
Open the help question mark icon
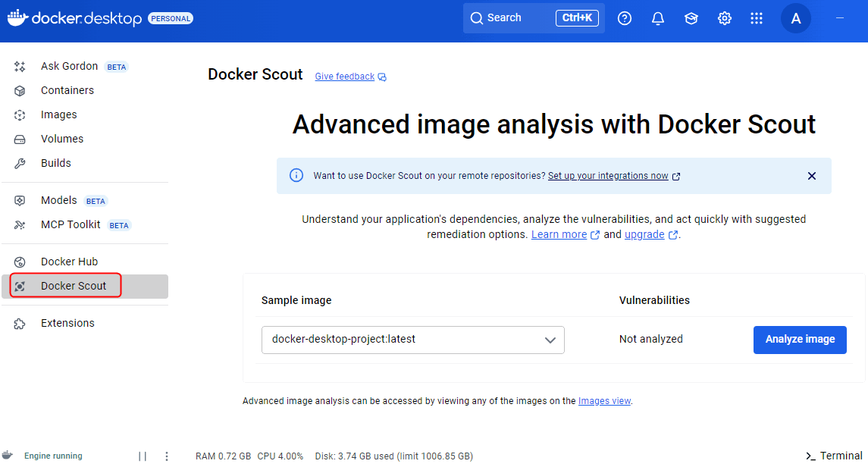click(625, 18)
